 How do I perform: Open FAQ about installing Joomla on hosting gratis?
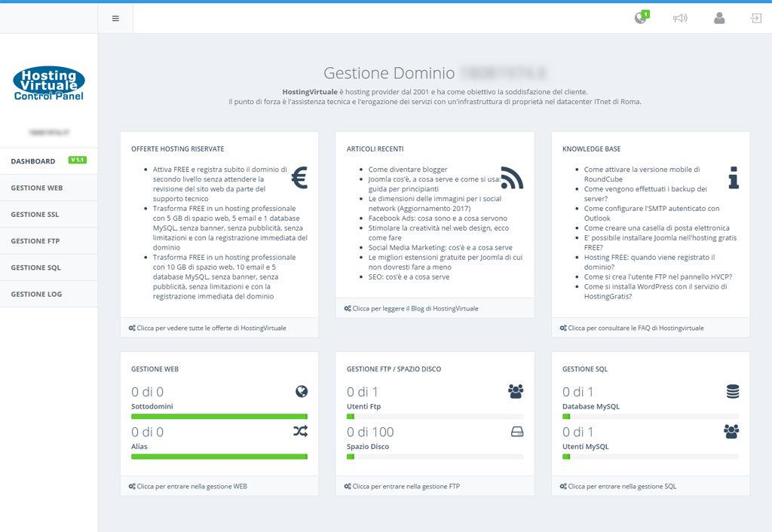(x=660, y=243)
